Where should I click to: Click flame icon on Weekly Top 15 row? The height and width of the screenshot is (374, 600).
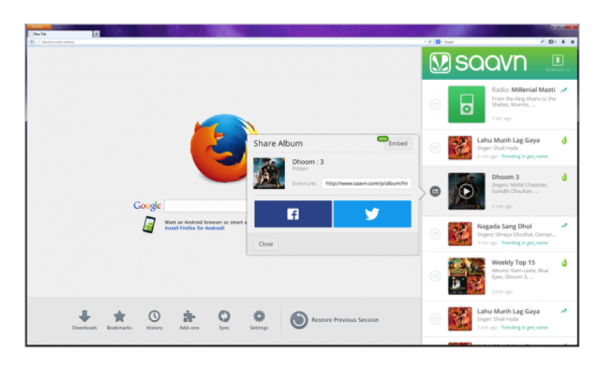[x=564, y=263]
